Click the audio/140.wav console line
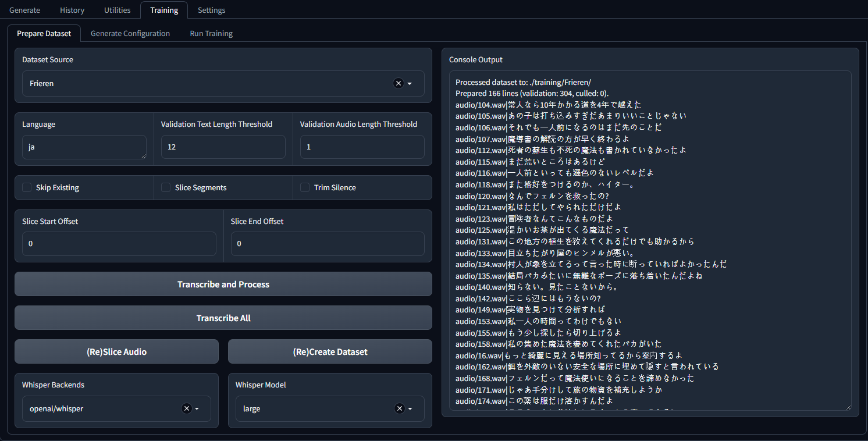This screenshot has width=868, height=441. click(x=536, y=287)
